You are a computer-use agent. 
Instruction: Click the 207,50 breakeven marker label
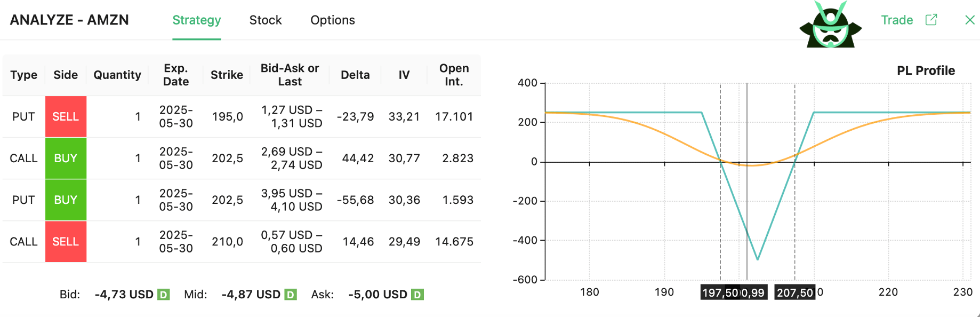click(x=794, y=292)
